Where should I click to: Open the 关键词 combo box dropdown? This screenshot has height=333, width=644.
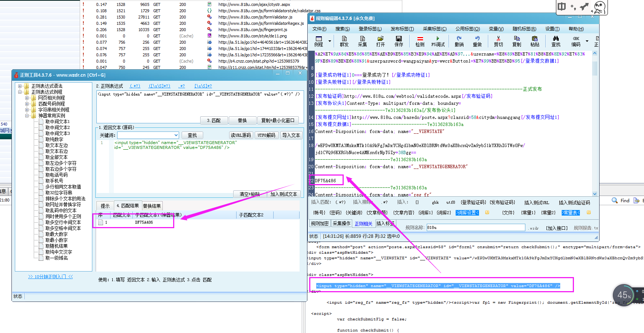[176, 135]
